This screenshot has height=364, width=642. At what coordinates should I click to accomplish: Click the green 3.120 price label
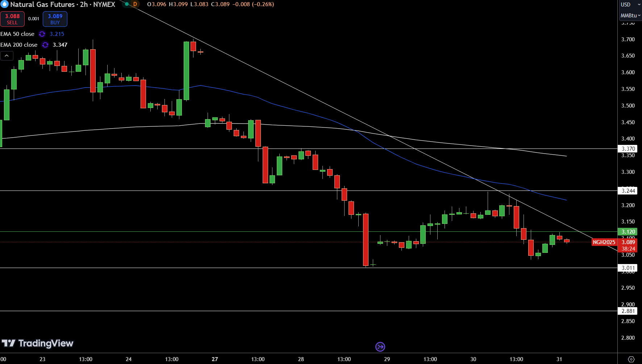click(628, 232)
